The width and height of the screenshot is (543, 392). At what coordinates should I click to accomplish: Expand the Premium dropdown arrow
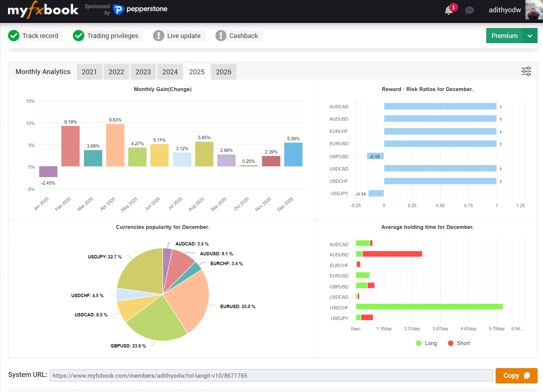click(530, 36)
